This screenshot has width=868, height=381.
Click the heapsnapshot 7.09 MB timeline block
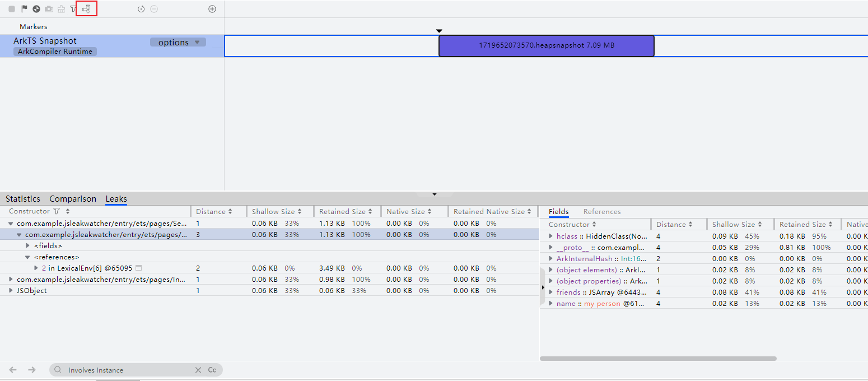546,45
